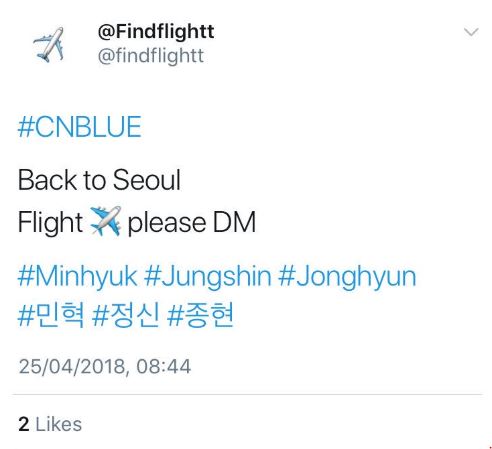Click the divider line above the Likes
The image size is (492, 449).
pos(247,395)
